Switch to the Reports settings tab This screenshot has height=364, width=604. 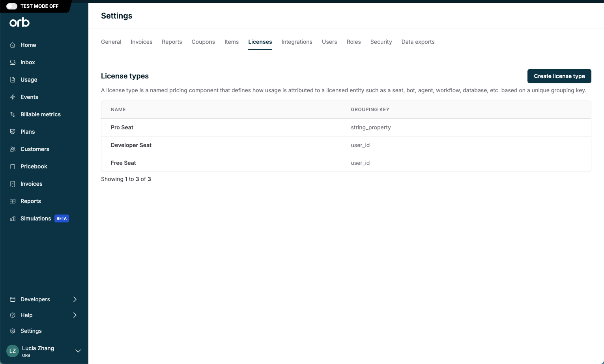[172, 42]
